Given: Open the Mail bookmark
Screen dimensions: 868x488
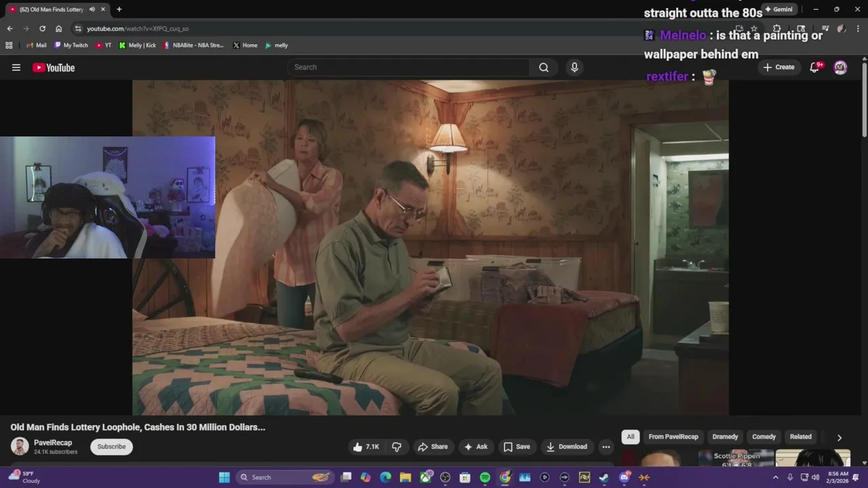Looking at the screenshot, I should [x=37, y=45].
